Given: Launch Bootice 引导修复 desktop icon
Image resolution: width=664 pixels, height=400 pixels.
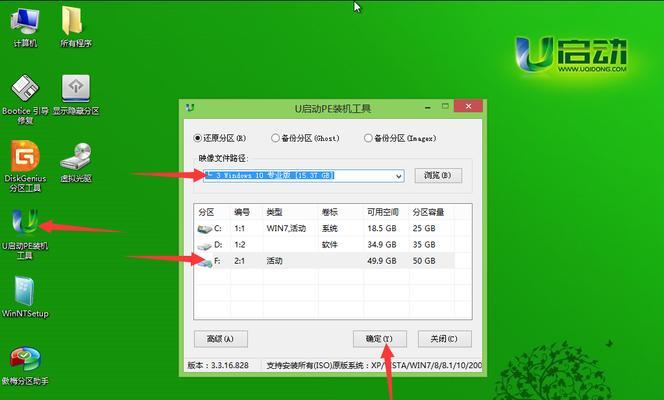Looking at the screenshot, I should (x=25, y=99).
